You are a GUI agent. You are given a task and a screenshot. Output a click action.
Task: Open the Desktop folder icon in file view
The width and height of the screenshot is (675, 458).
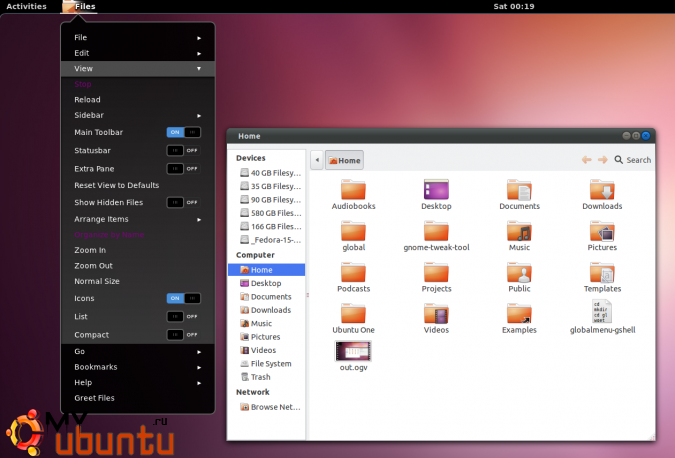(436, 190)
